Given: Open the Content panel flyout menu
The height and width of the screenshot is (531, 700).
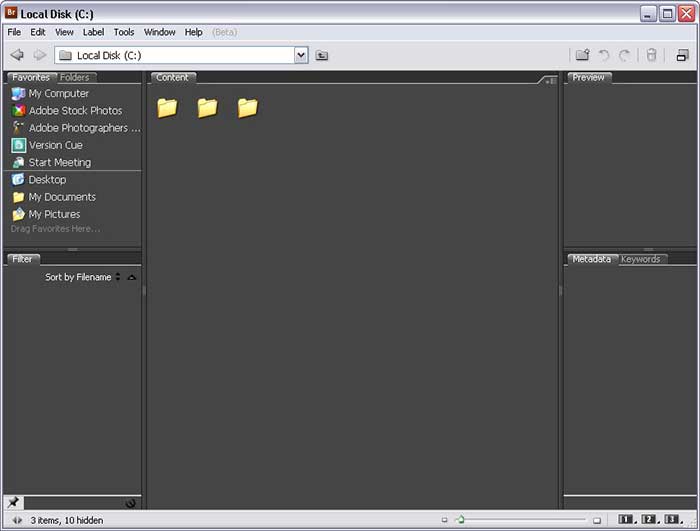Looking at the screenshot, I should click(550, 80).
